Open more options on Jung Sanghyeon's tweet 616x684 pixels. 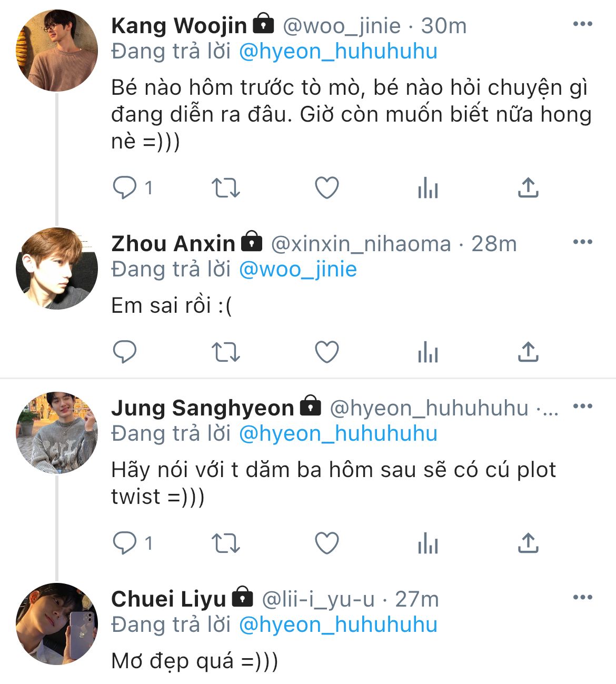[582, 407]
